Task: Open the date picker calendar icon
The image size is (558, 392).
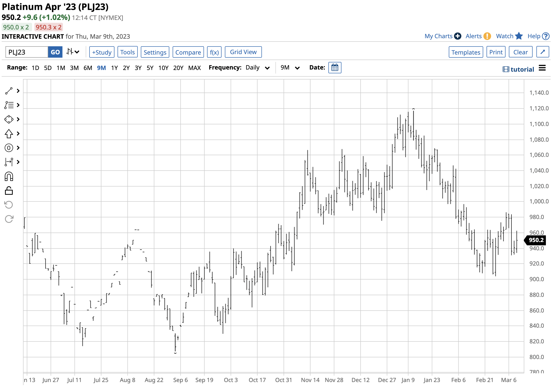Action: coord(335,68)
